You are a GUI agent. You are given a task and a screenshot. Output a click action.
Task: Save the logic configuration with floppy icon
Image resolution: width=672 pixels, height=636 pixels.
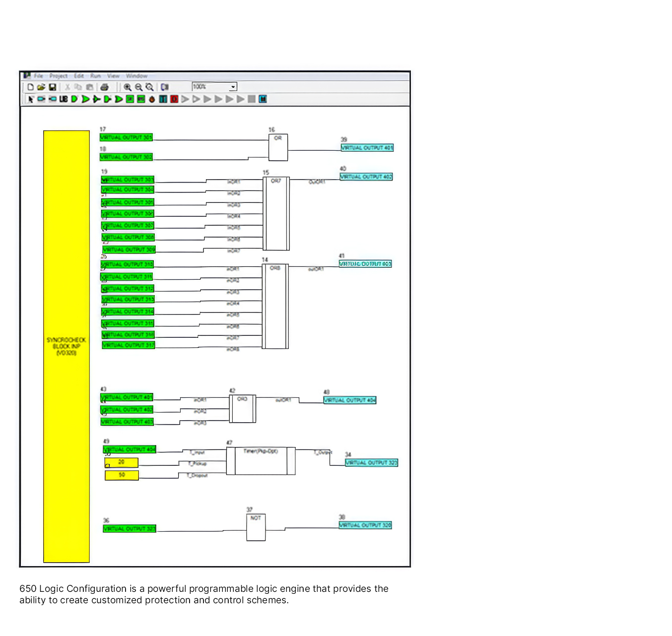[x=52, y=87]
